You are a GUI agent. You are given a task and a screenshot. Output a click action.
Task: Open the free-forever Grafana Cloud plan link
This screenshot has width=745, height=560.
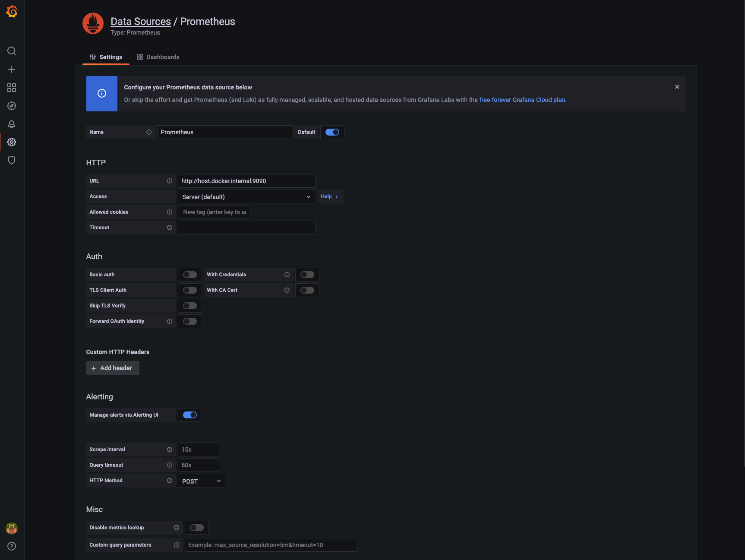point(522,100)
